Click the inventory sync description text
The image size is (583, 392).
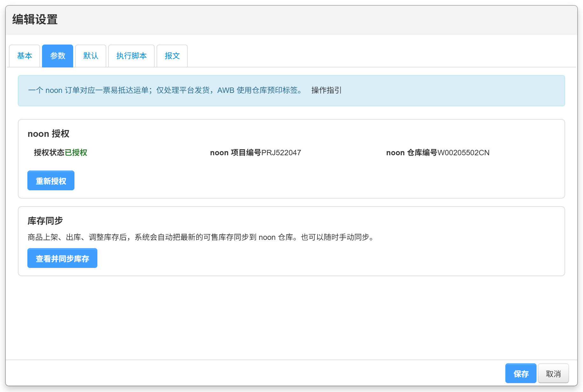pos(202,237)
